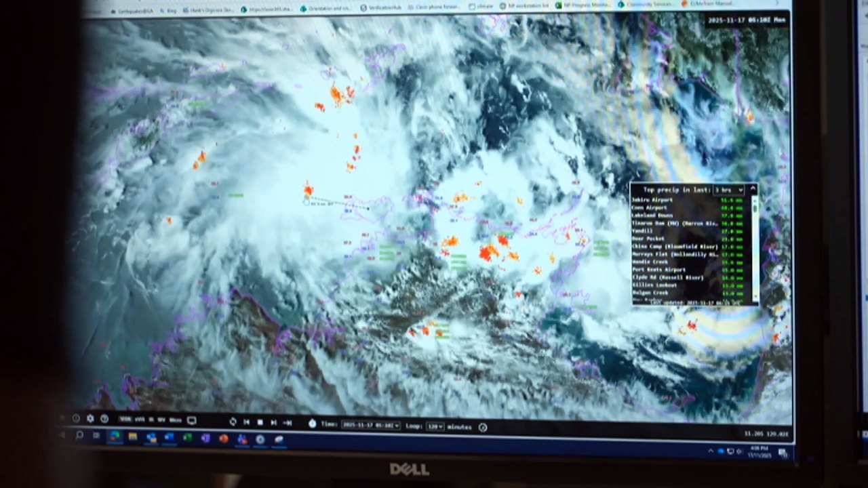Click the info icon left of the gear
Viewport: 868px width, 488px height.
pyautogui.click(x=76, y=419)
